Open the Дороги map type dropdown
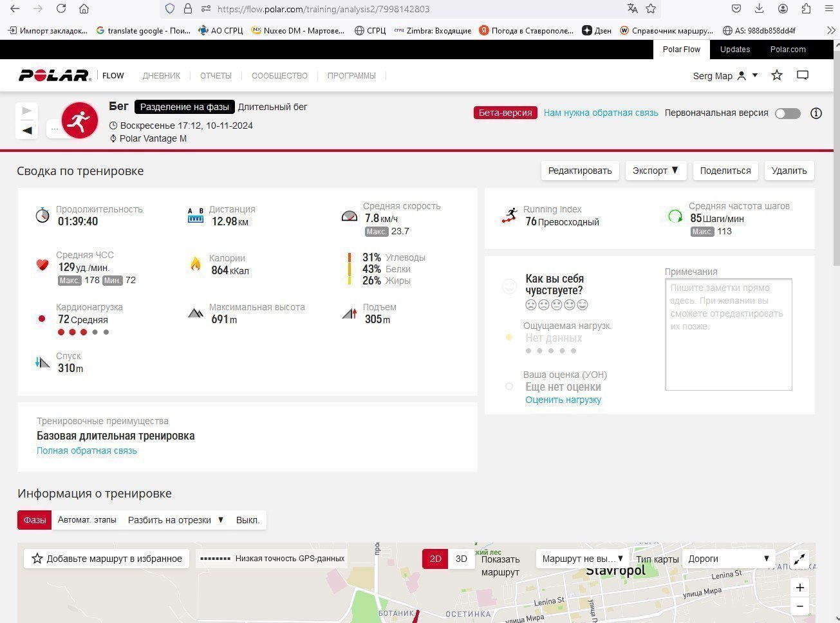 729,559
